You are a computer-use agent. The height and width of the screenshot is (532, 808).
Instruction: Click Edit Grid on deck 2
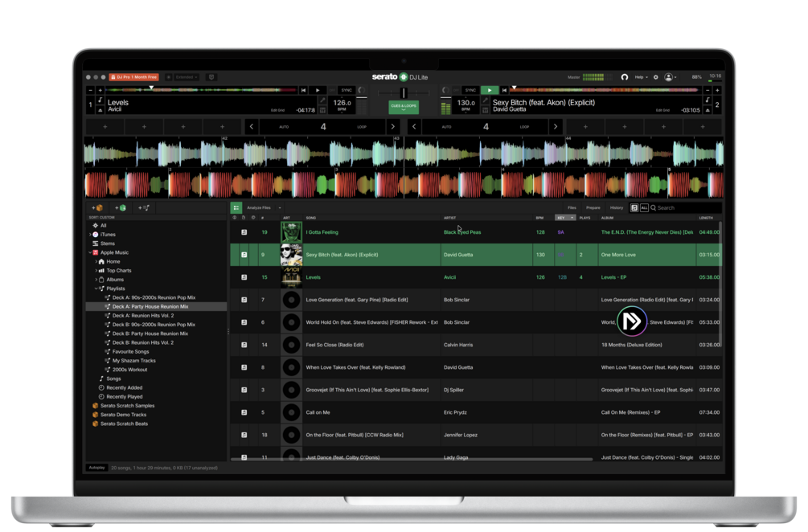[662, 110]
